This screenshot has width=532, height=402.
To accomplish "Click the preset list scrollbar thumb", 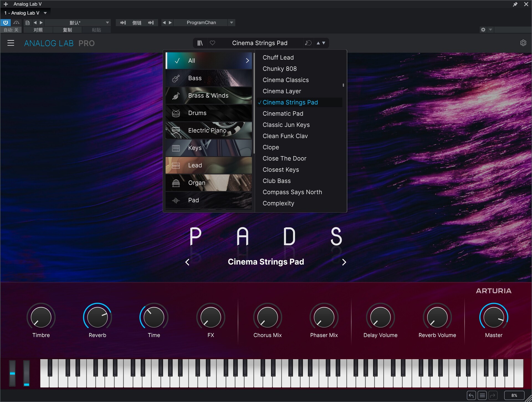I will coord(343,85).
